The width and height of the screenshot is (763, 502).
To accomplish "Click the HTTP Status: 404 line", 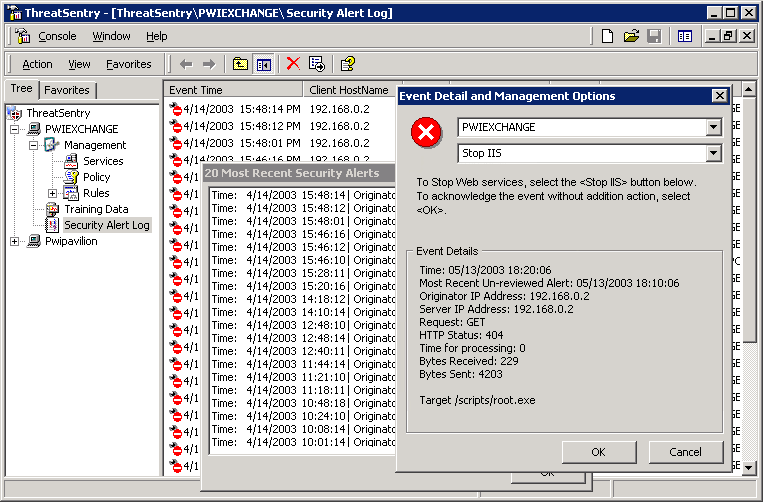I will coord(461,335).
